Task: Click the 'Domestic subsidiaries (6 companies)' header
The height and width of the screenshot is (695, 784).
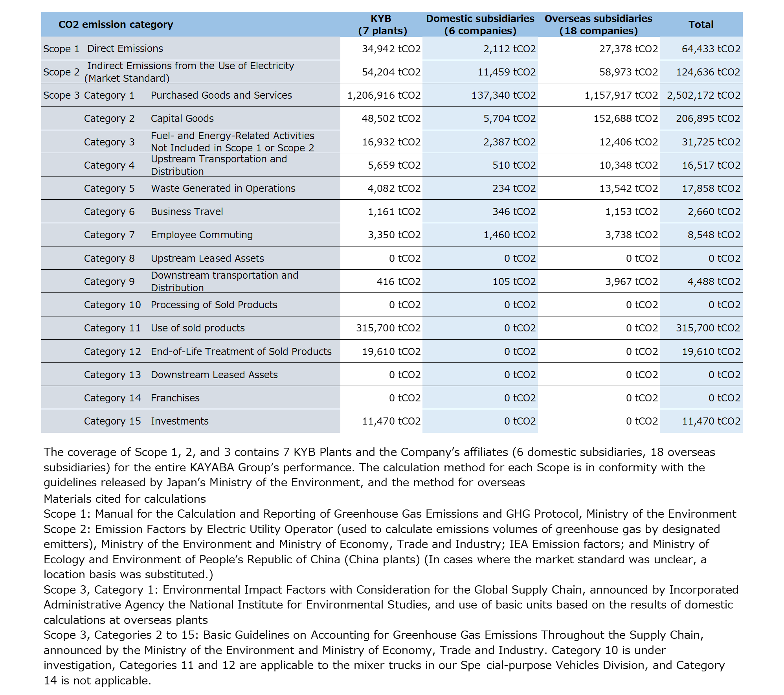Action: click(480, 24)
